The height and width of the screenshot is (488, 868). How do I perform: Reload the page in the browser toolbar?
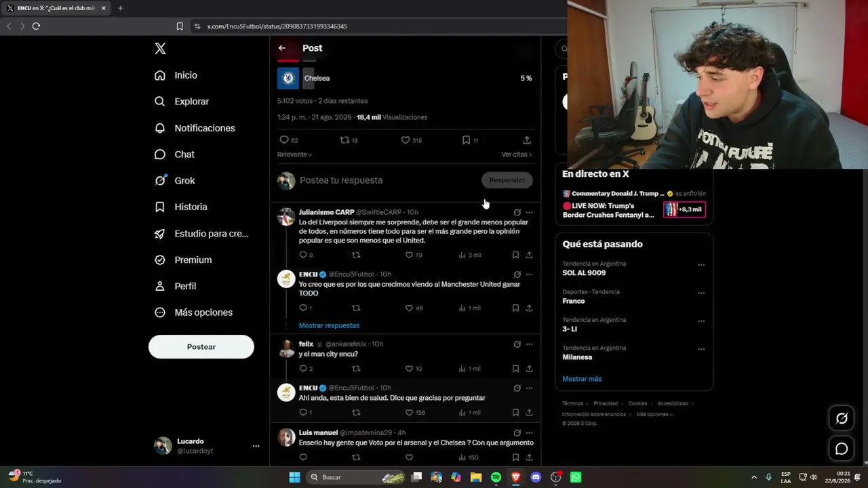pos(36,26)
